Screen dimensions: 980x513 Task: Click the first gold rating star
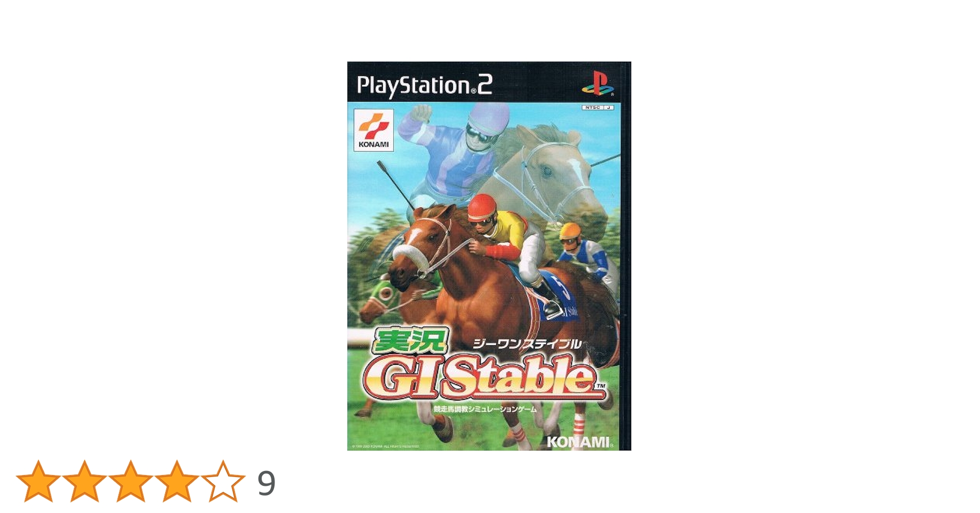(x=38, y=481)
